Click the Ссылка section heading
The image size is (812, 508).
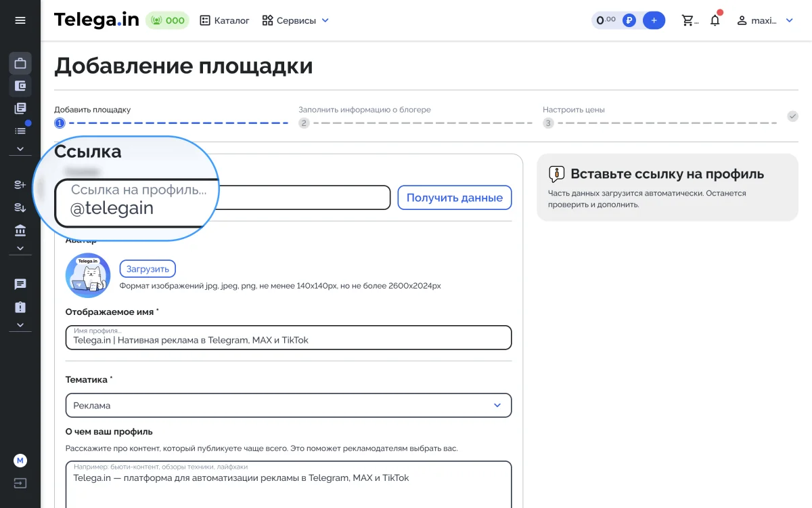click(88, 152)
